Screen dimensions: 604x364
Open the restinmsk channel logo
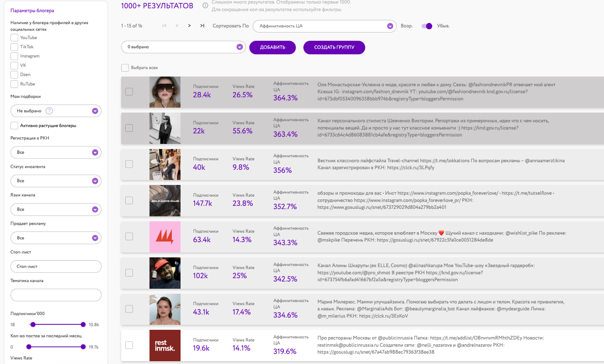pos(165,345)
